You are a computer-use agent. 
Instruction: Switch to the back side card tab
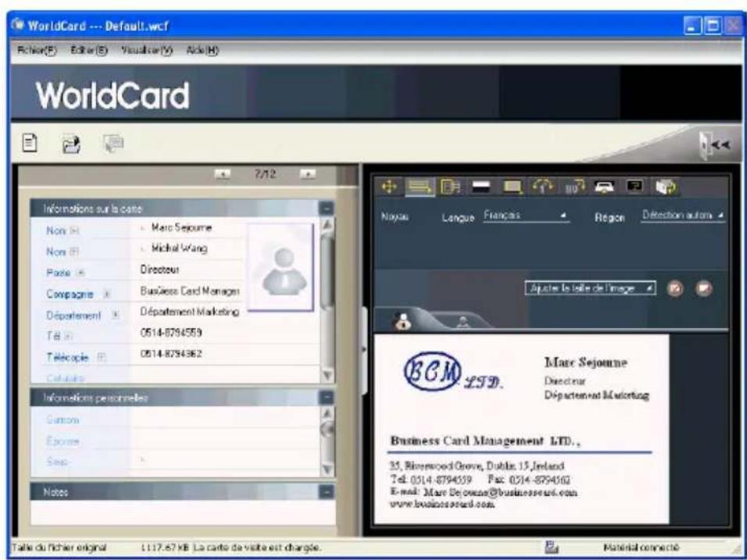462,322
